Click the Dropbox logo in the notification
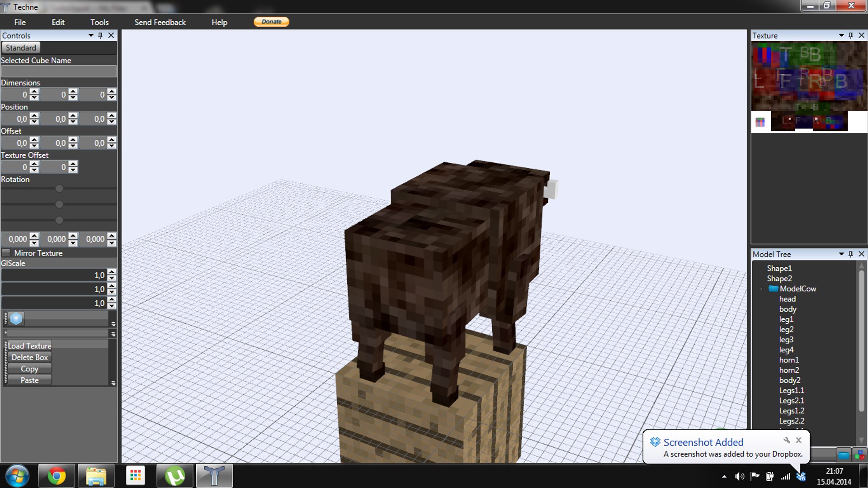868x488 pixels. click(x=655, y=442)
